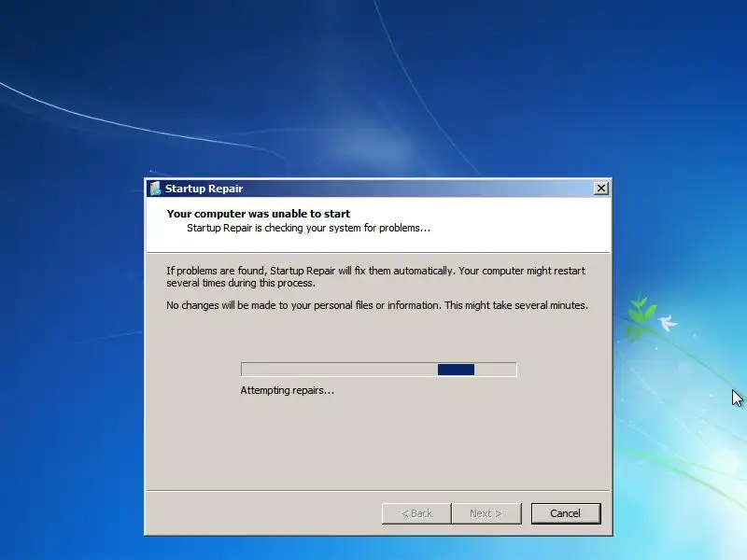Click the disabled Next button

pyautogui.click(x=486, y=513)
